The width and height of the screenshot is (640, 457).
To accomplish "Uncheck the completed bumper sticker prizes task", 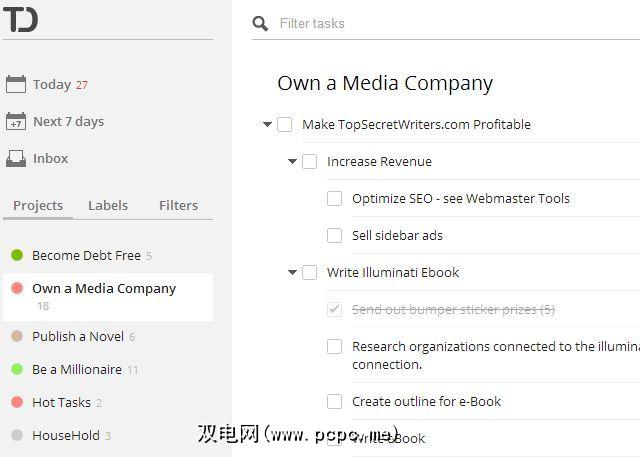I will (335, 309).
